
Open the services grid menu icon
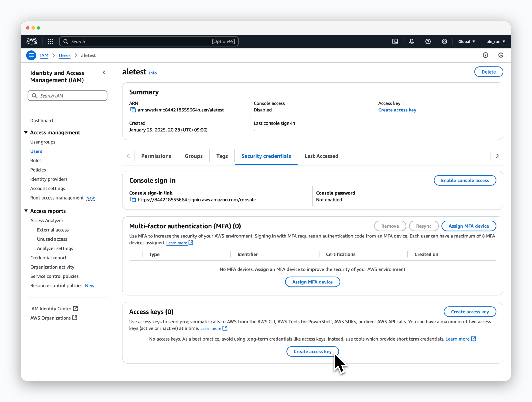[x=50, y=42]
